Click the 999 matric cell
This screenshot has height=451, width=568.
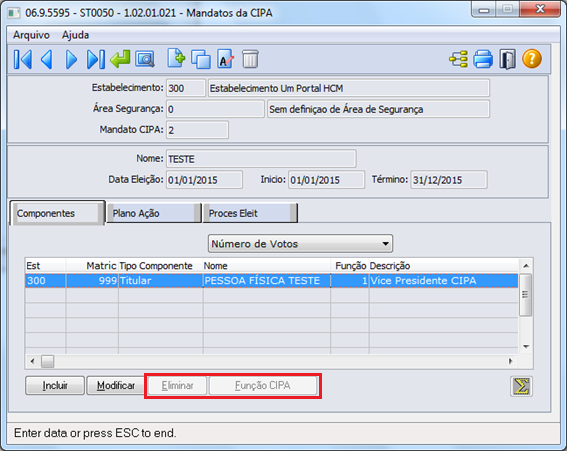click(92, 281)
